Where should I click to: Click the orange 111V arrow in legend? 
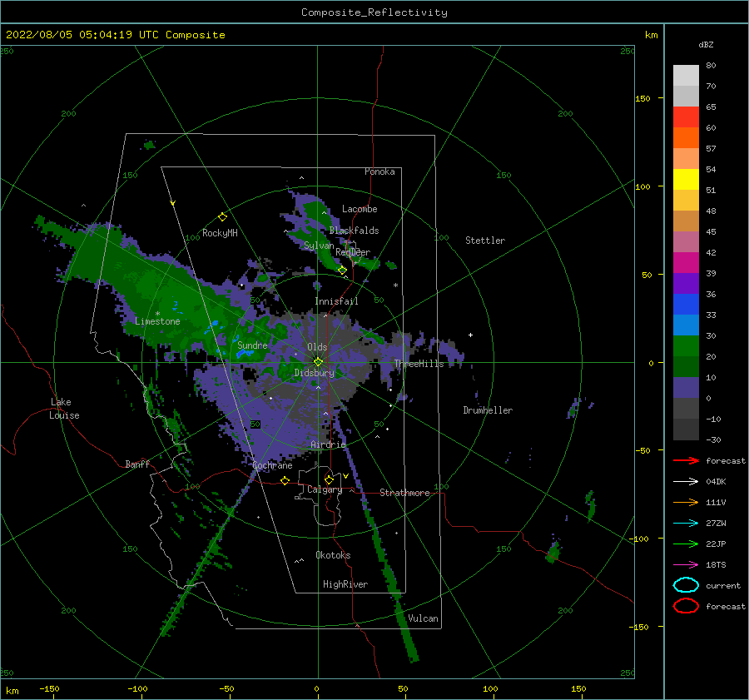[x=686, y=502]
